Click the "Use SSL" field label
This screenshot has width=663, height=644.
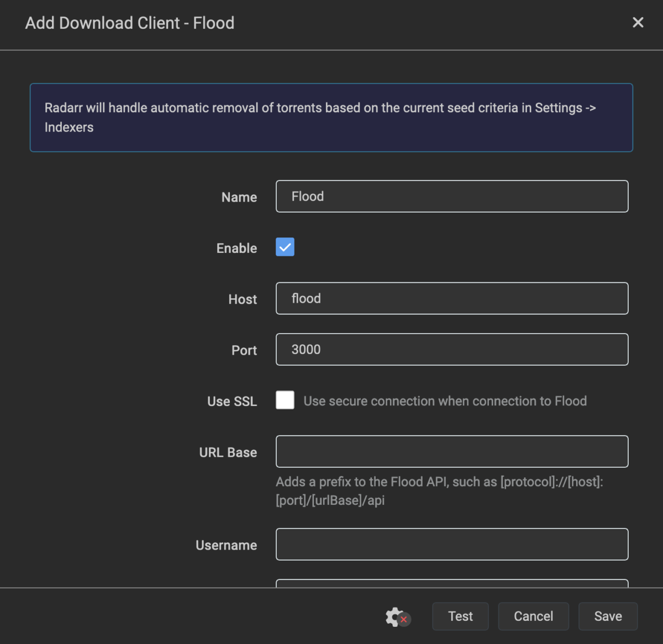tap(232, 402)
